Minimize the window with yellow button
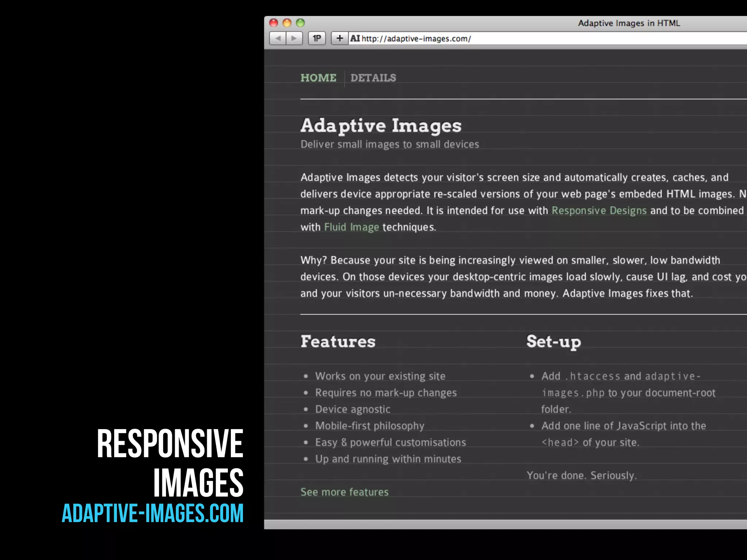The image size is (747, 560). coord(287,23)
